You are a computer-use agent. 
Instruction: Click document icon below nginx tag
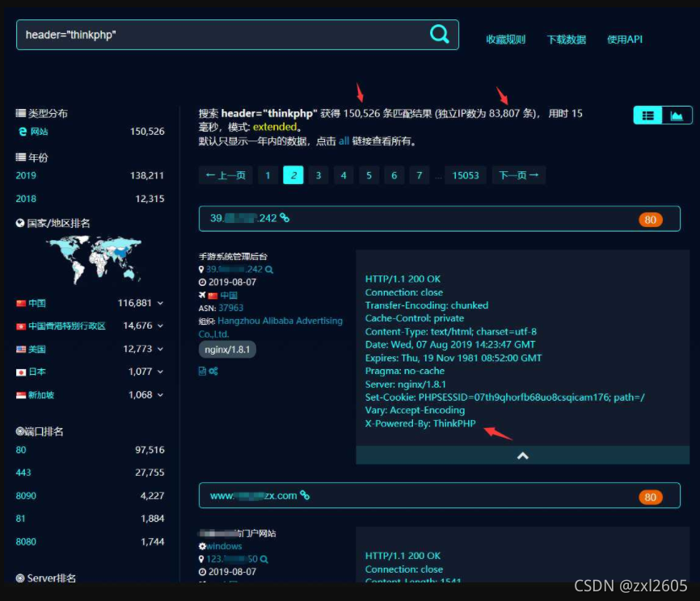coord(202,371)
